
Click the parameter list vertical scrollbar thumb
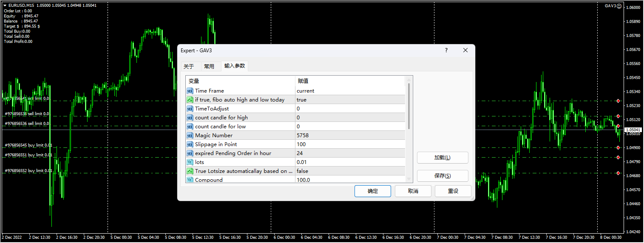tap(409, 106)
